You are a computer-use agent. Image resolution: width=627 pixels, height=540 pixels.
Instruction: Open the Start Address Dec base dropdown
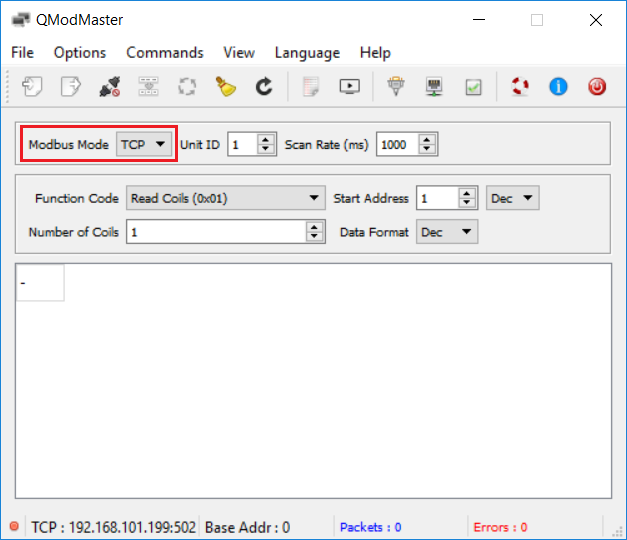513,198
